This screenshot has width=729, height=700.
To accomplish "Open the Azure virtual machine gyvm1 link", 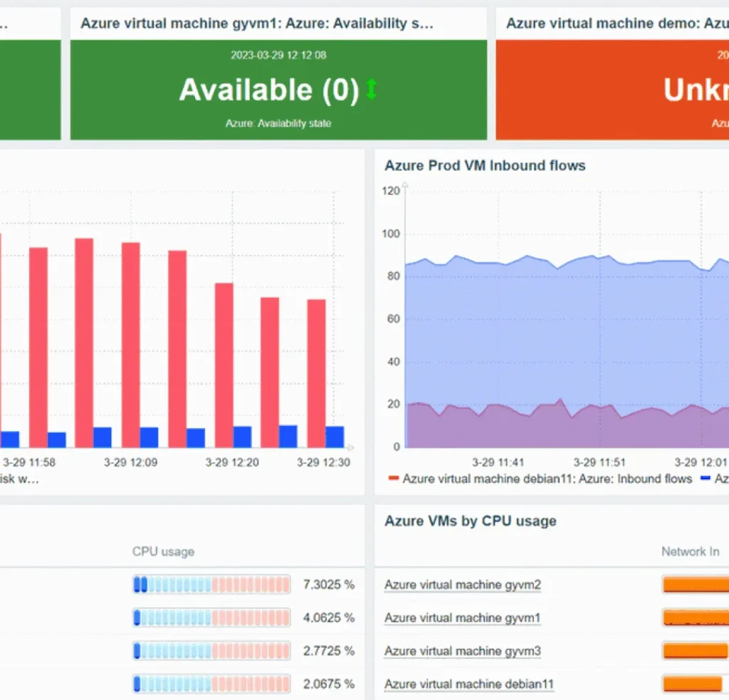I will click(x=462, y=617).
